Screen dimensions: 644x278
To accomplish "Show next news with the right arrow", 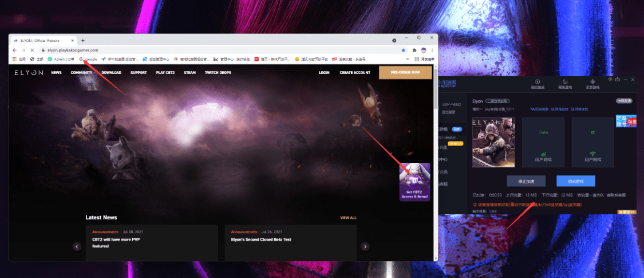I will [365, 246].
